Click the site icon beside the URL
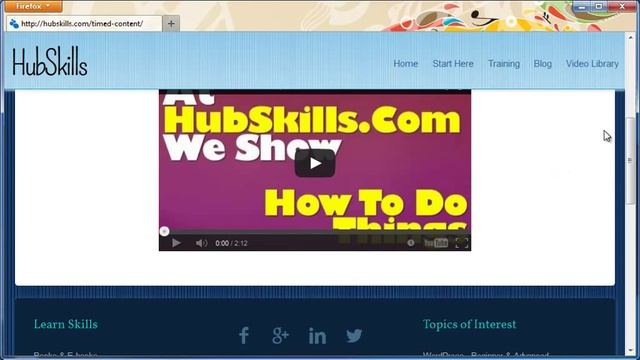Screen dimensions: 640x360 14,24
